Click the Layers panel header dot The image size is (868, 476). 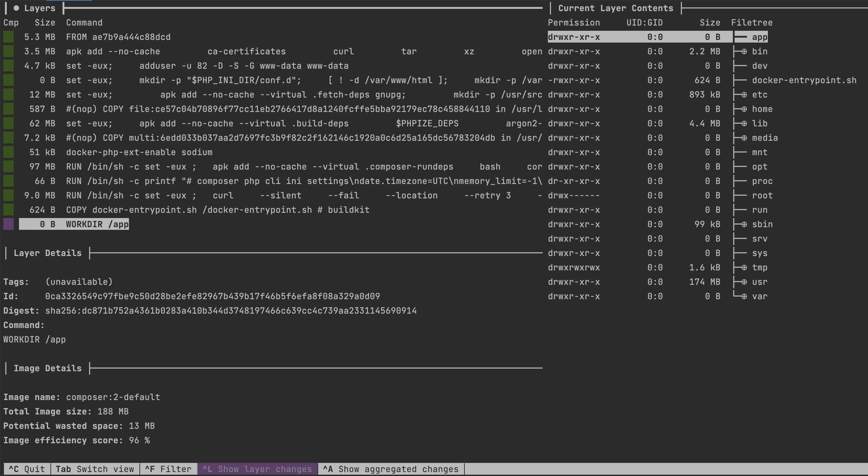point(16,8)
